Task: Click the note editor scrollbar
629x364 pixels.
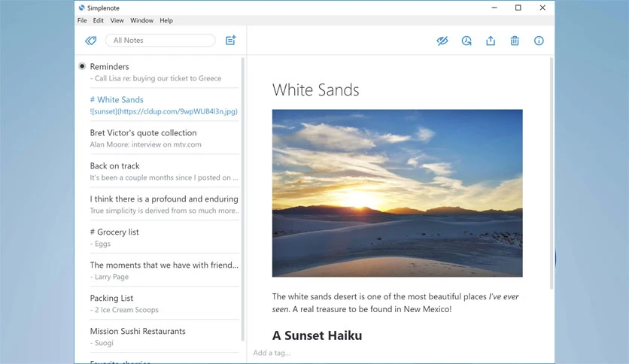Action: click(552, 173)
